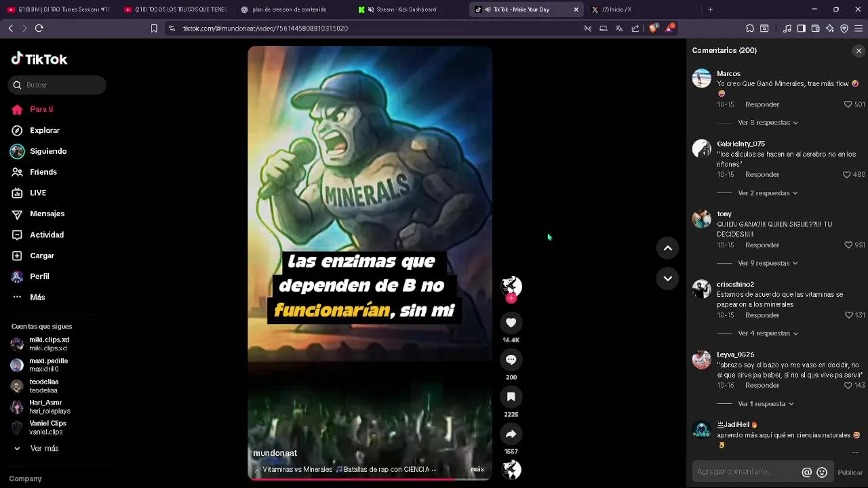Screen dimensions: 868x488
Task: Open the Actividad notifications
Action: coord(47,235)
